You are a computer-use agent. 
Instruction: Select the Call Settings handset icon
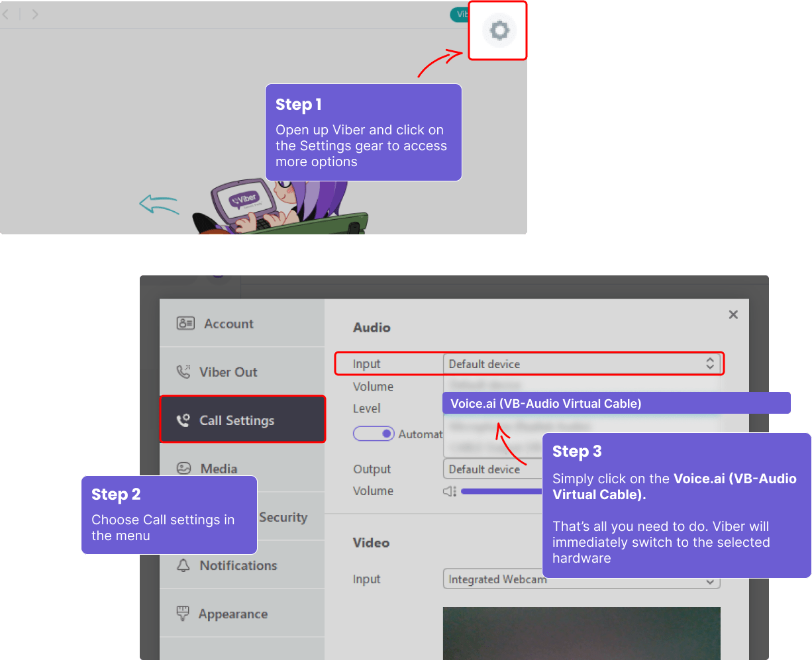pyautogui.click(x=185, y=420)
